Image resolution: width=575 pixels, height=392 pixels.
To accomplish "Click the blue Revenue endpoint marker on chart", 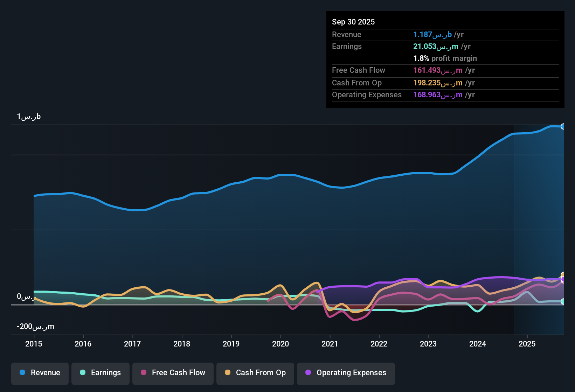I will coord(562,126).
